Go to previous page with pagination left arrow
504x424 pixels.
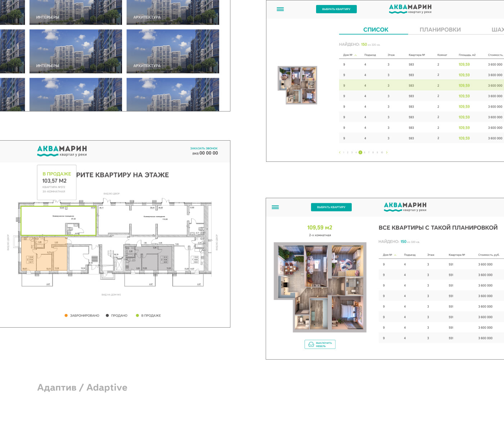point(339,152)
